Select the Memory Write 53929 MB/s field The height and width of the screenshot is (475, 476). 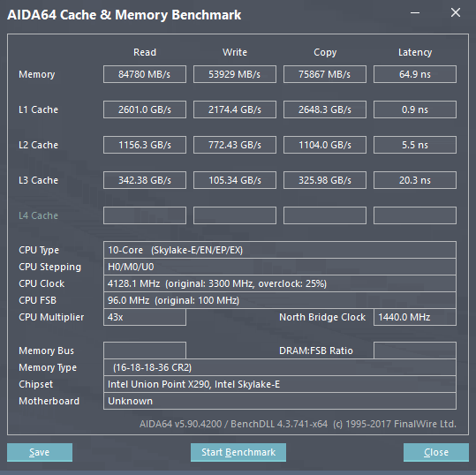pos(235,74)
